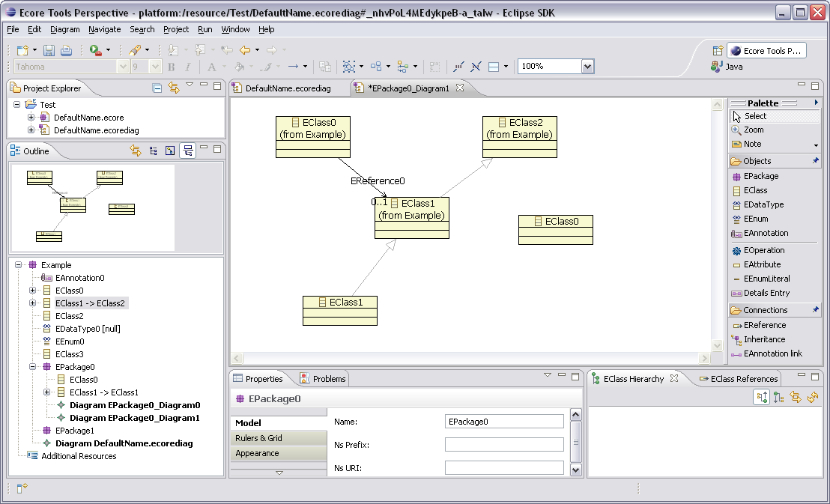Collapse EPackage0 node in Outline
This screenshot has height=504, width=830.
33,367
